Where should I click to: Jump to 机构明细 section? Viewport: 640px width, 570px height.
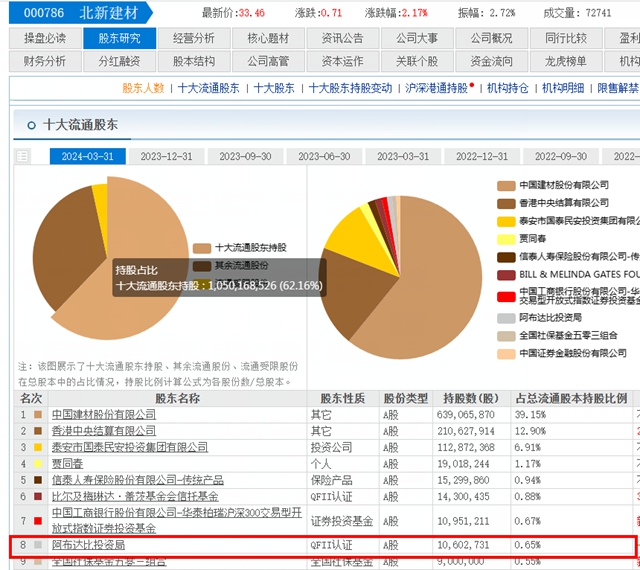[563, 88]
